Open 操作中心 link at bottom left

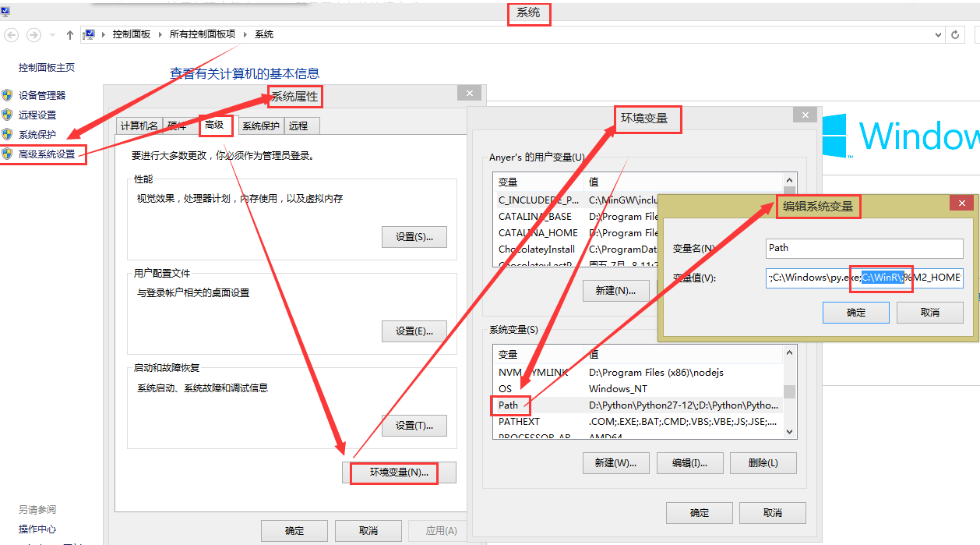[x=37, y=529]
